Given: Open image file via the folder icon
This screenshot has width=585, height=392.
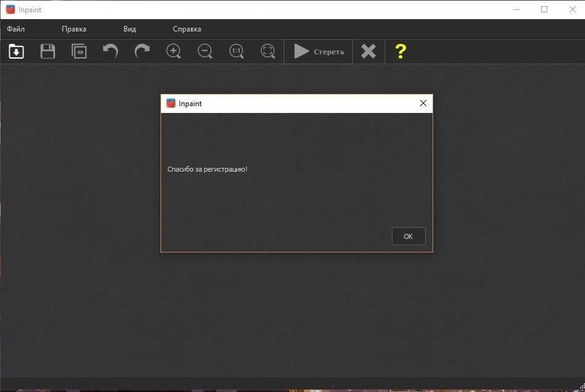Looking at the screenshot, I should click(17, 51).
